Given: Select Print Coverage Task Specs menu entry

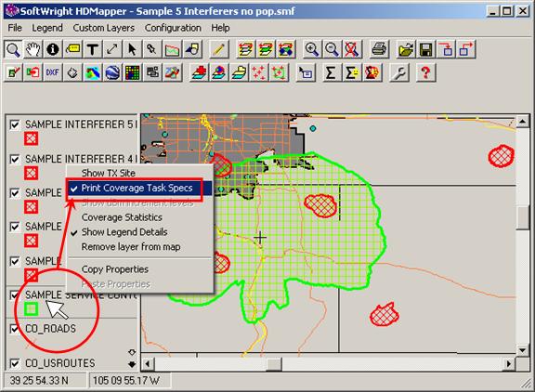Looking at the screenshot, I should pos(140,188).
